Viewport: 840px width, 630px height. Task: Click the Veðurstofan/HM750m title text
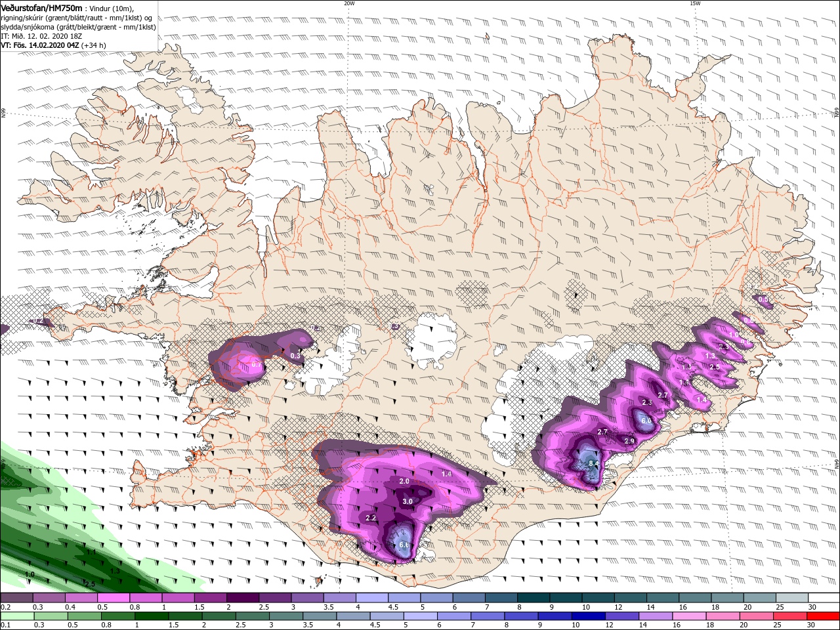[x=41, y=7]
